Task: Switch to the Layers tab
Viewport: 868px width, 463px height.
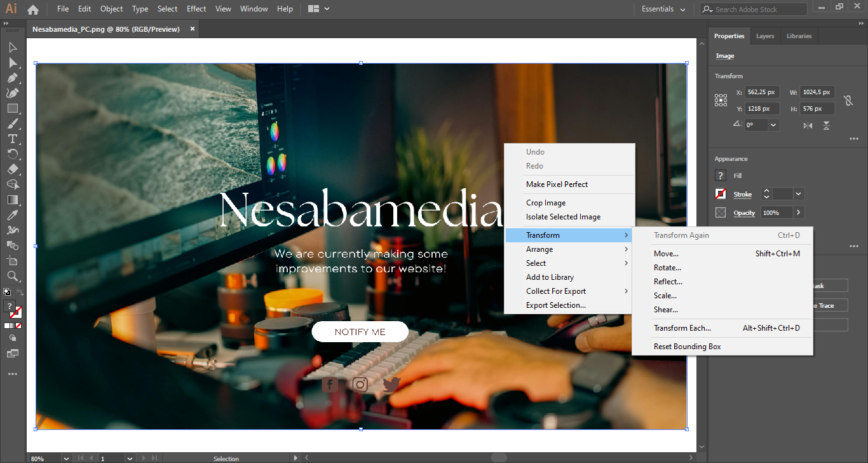Action: pos(765,36)
